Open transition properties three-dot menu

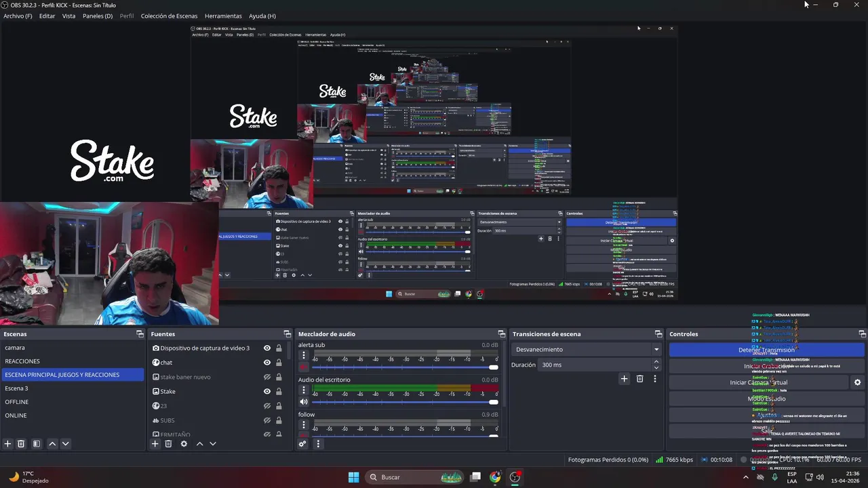654,379
